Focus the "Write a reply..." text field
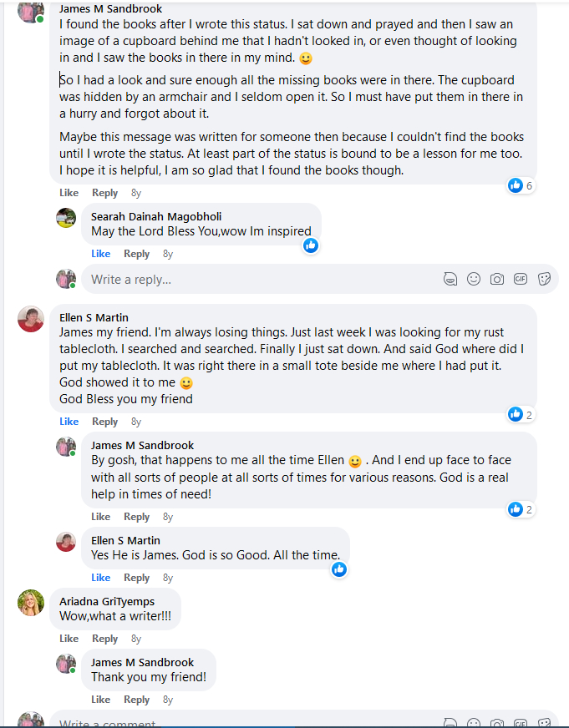 click(251, 279)
